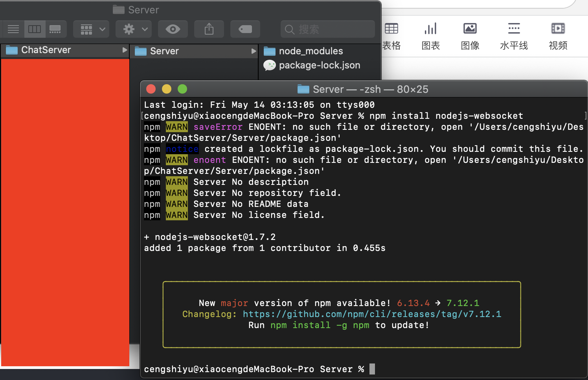Viewport: 588px width, 380px height.
Task: Open the action gear menu
Action: 133,29
